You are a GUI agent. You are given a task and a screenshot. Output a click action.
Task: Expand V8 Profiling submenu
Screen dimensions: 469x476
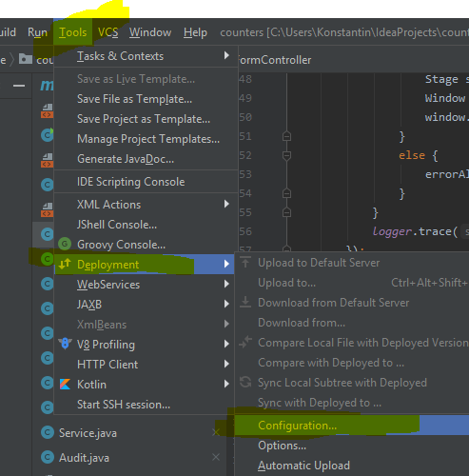145,345
